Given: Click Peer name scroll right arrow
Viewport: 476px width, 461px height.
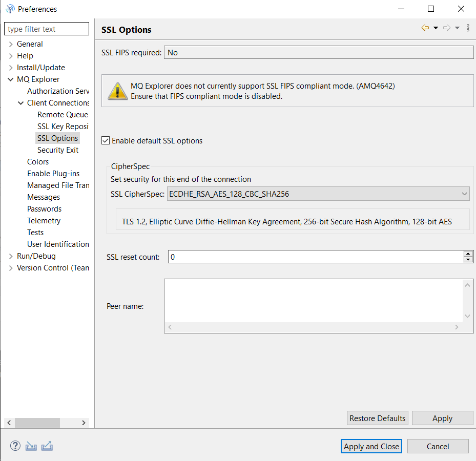Looking at the screenshot, I should (x=457, y=327).
